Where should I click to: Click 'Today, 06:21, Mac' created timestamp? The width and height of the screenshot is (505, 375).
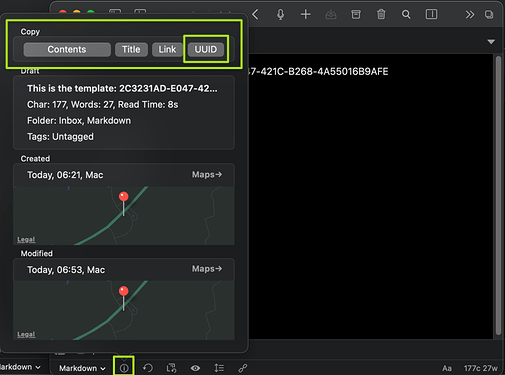click(x=65, y=175)
